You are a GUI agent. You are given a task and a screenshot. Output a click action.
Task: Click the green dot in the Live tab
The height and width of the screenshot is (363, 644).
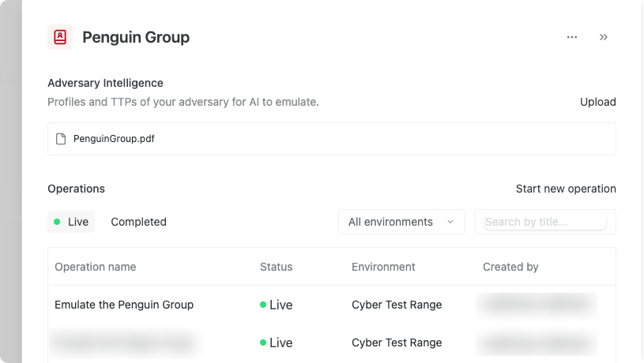tap(57, 223)
